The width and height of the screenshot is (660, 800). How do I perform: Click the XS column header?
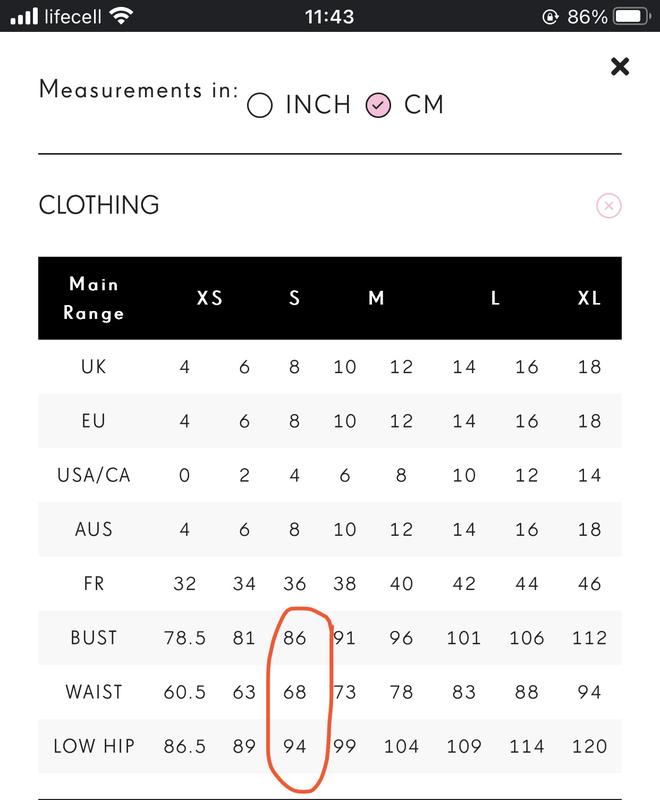pyautogui.click(x=210, y=298)
